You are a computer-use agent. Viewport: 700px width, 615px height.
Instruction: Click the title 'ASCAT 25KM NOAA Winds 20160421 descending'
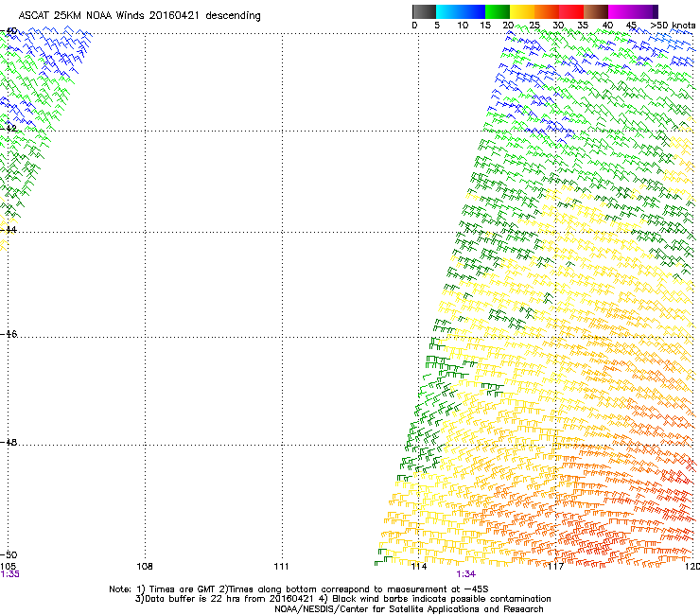[139, 16]
